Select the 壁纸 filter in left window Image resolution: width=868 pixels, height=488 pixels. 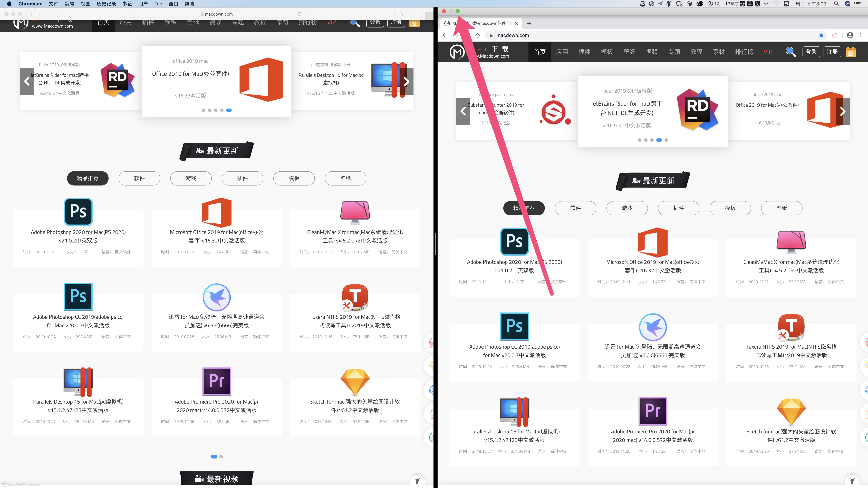(x=345, y=178)
